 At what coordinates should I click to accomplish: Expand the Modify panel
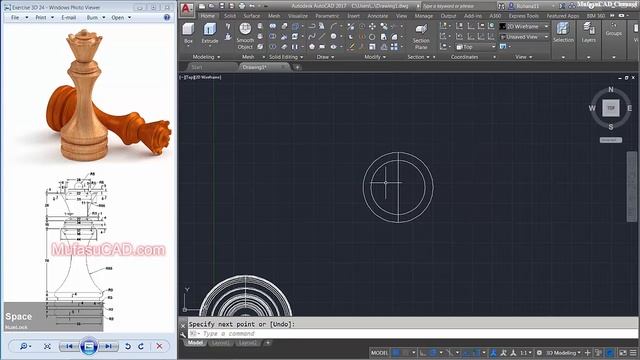pos(375,57)
